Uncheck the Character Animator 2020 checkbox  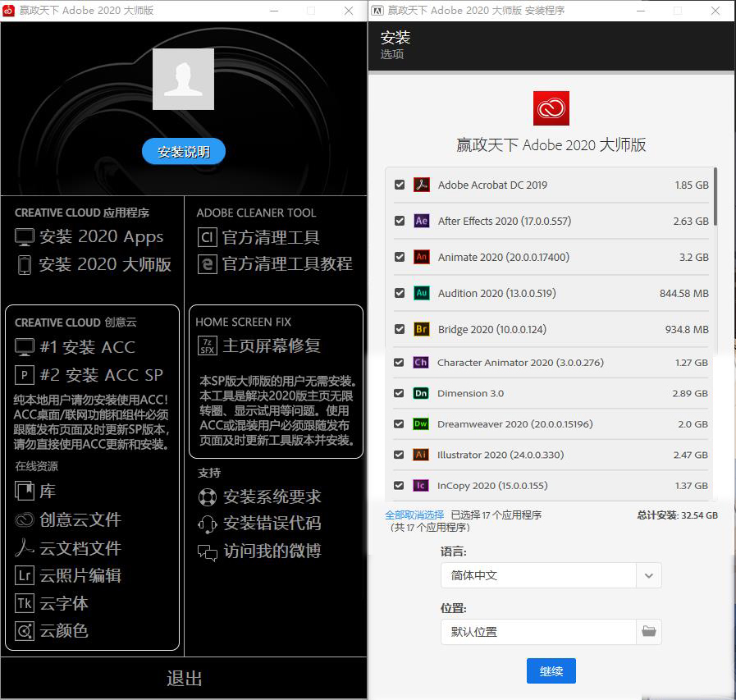(x=399, y=363)
